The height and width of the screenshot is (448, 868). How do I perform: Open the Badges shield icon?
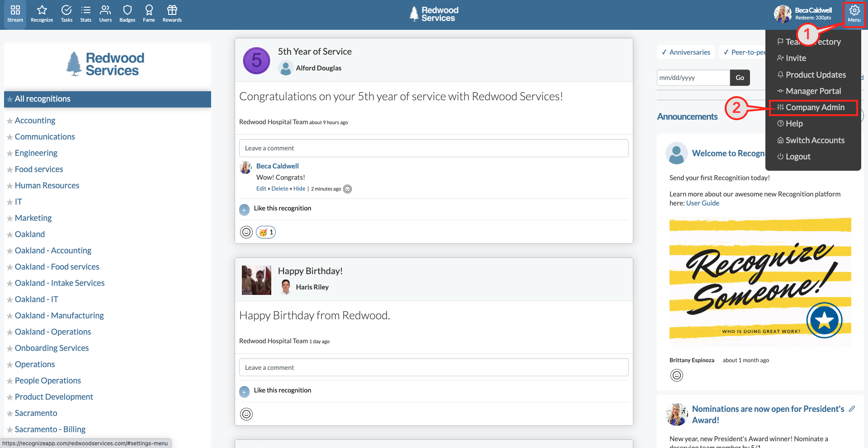[127, 14]
